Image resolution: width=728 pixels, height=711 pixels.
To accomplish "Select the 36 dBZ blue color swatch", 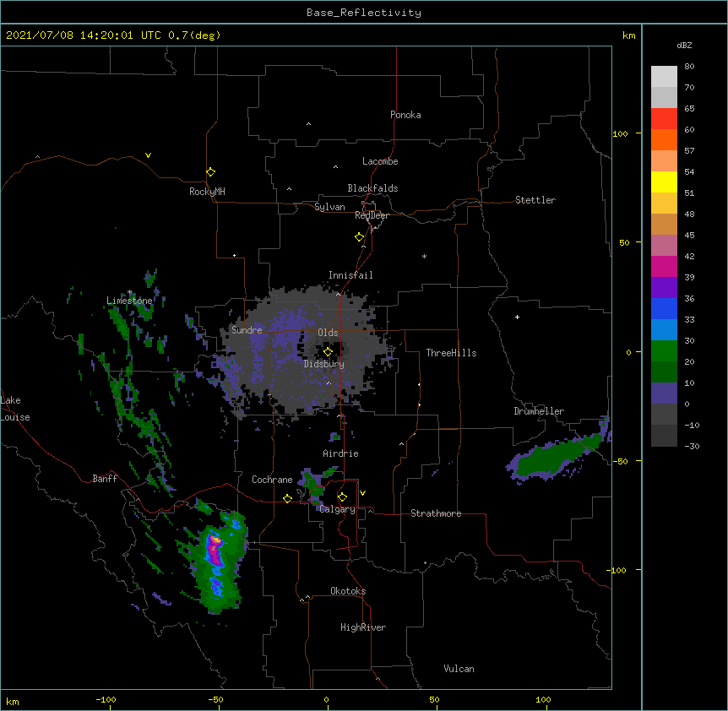I will 664,308.
